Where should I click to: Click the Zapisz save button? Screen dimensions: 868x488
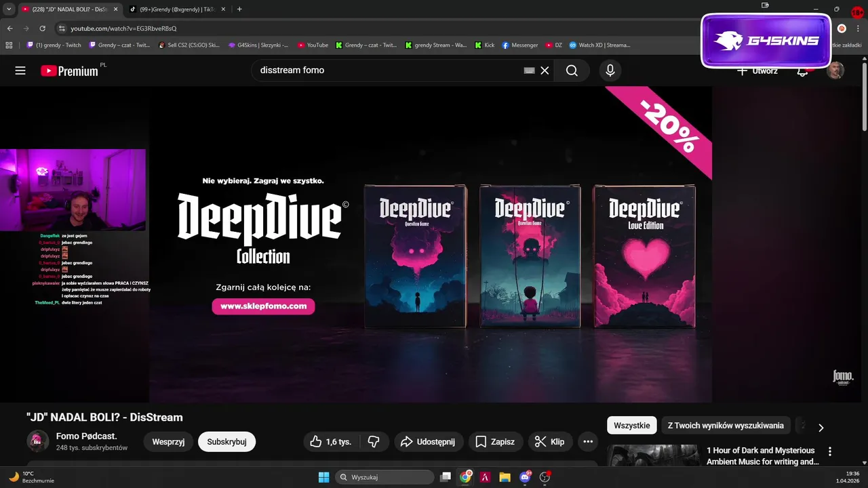pyautogui.click(x=496, y=442)
